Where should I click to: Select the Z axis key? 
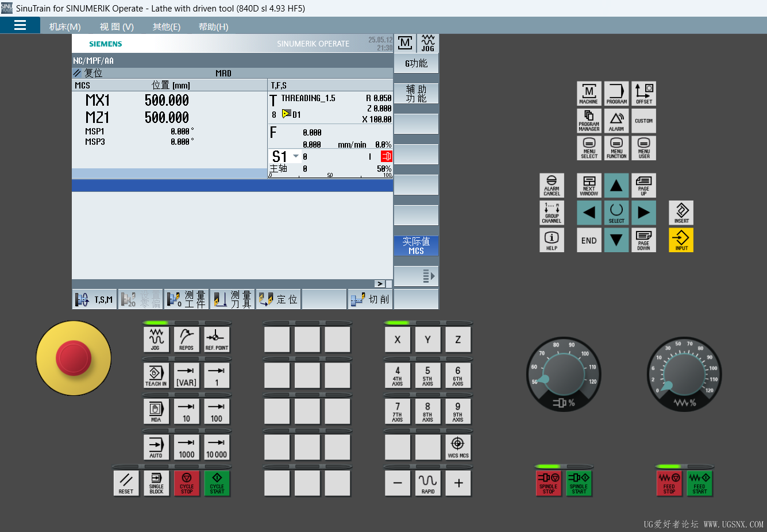click(458, 340)
